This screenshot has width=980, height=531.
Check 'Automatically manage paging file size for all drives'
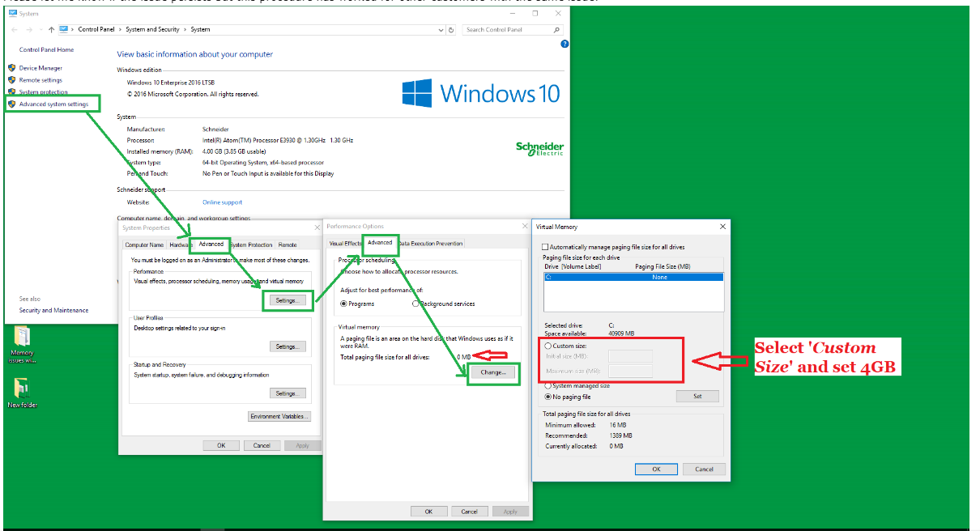tap(545, 247)
